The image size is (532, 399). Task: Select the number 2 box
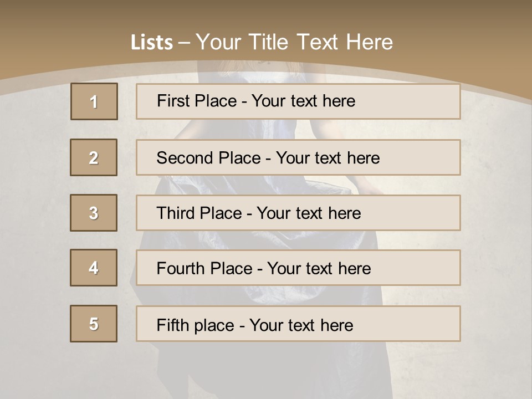click(94, 157)
